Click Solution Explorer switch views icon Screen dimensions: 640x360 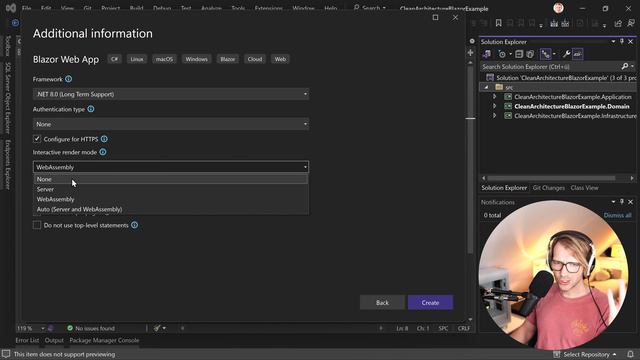(x=487, y=54)
